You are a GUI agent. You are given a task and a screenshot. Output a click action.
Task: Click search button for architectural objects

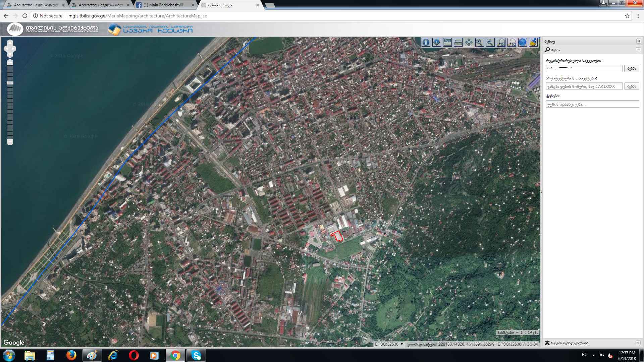tap(632, 86)
